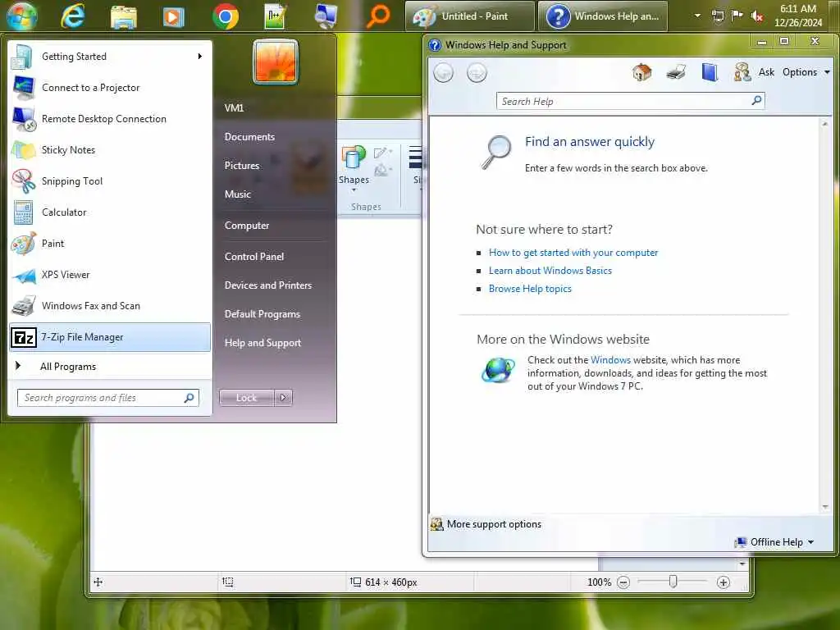Open Windows Fax and Scan

pos(110,305)
